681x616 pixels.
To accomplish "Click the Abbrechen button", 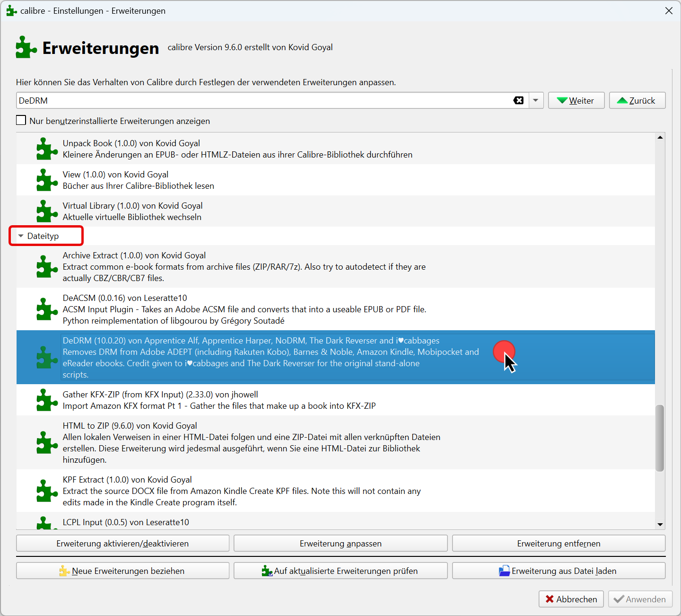I will coord(571,599).
